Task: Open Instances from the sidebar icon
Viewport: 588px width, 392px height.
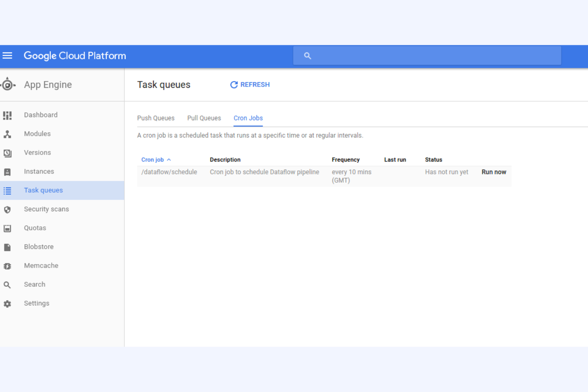Action: 8,171
